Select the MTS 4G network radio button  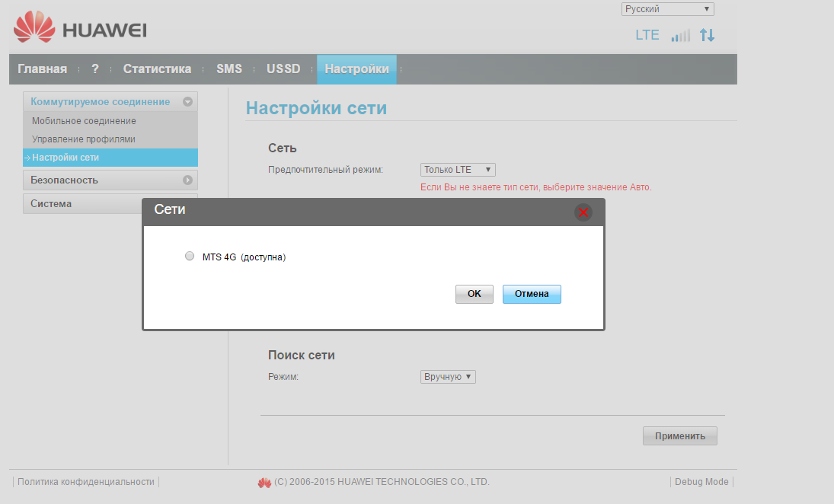pos(190,257)
